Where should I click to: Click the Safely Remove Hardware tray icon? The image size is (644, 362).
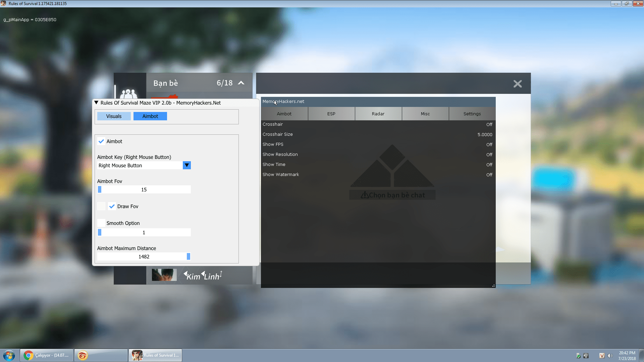click(x=586, y=356)
